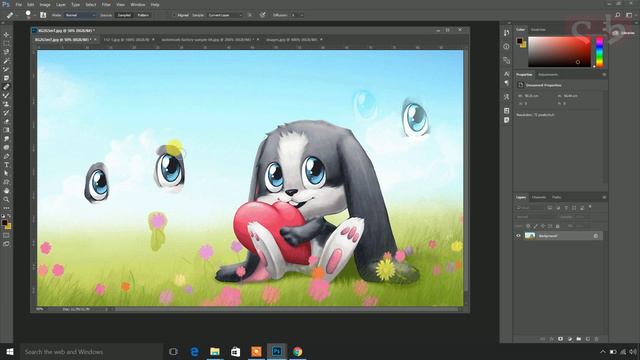Toggle lock transparent pixels
Viewport: 640px width, 360px height.
528,226
